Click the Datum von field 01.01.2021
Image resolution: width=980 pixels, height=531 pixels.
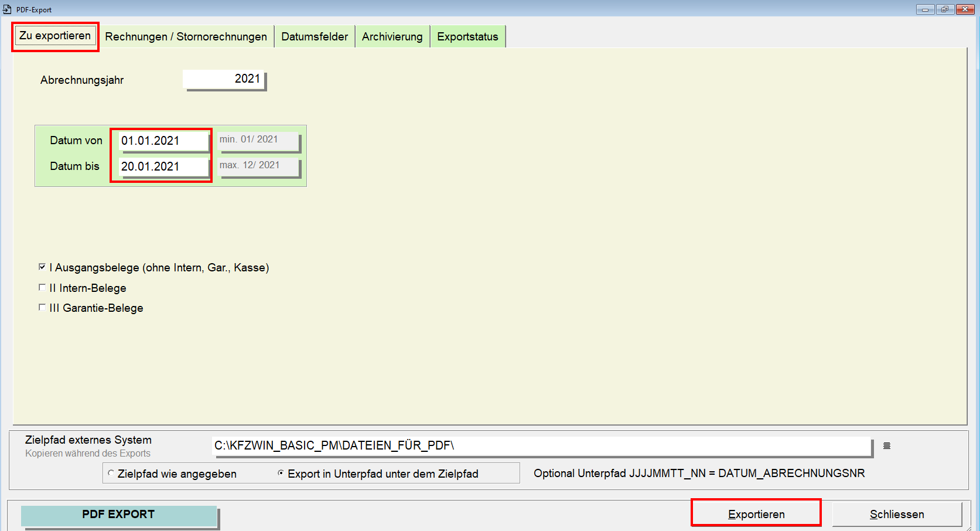coord(164,141)
